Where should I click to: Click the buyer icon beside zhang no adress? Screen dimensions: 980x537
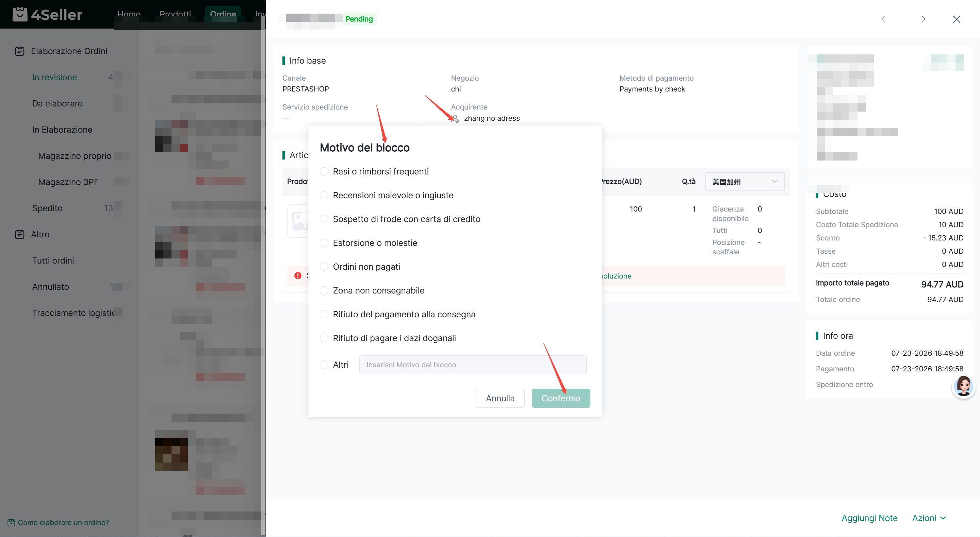click(455, 119)
